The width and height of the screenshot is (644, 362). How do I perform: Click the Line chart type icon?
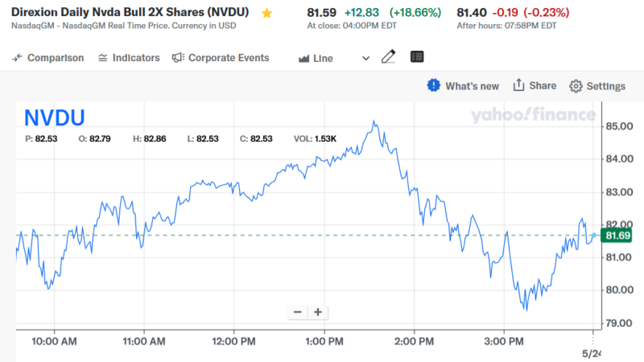pyautogui.click(x=304, y=58)
